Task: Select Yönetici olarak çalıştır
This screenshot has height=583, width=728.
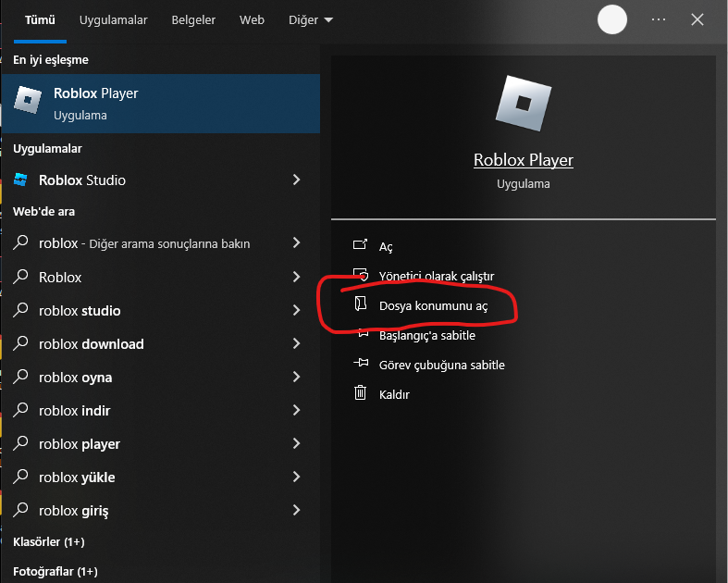Action: 437,276
